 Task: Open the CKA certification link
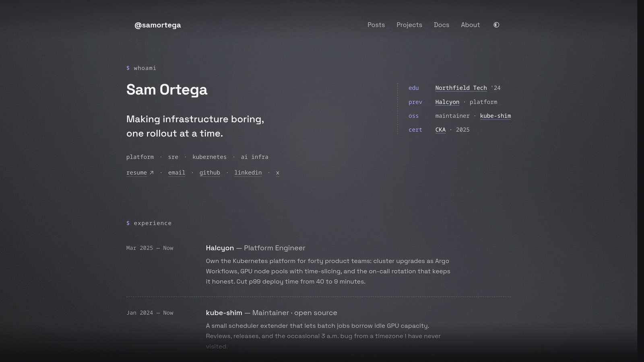[440, 130]
